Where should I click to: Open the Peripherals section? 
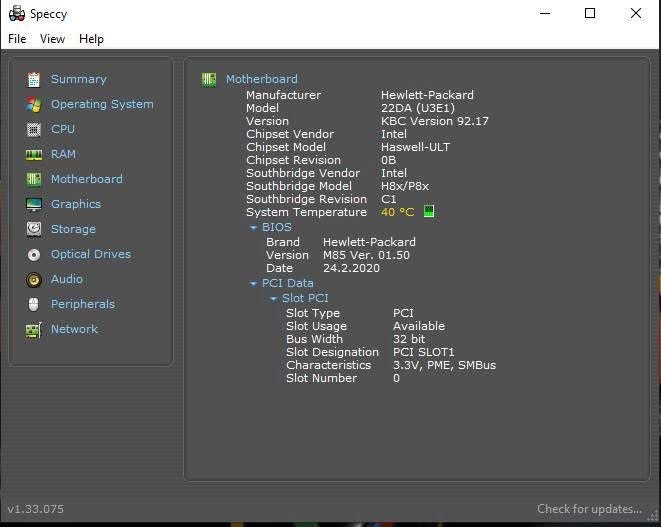[83, 304]
